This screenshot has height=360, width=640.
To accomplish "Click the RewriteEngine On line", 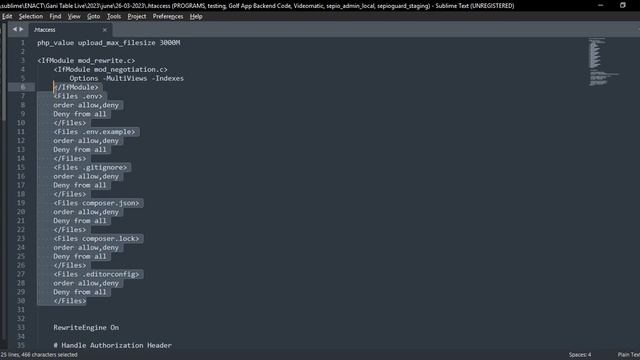I will [86, 327].
